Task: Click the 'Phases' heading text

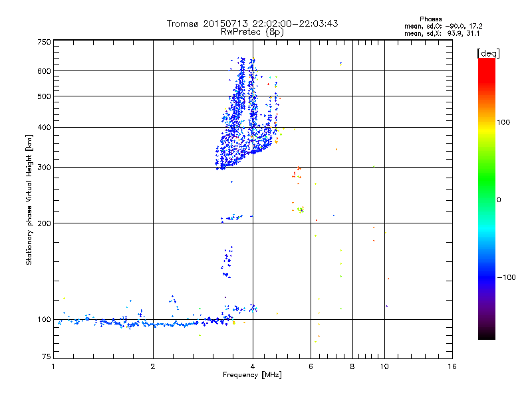Action: (430, 19)
